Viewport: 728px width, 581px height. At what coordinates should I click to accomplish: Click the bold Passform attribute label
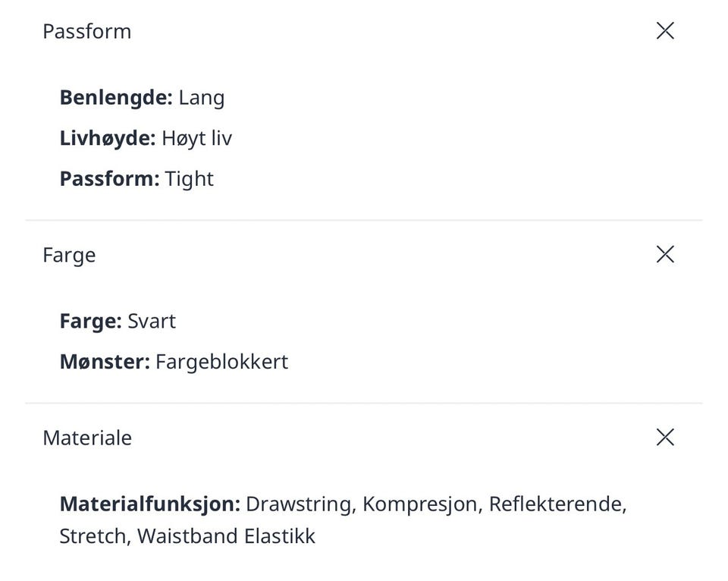[x=109, y=178]
